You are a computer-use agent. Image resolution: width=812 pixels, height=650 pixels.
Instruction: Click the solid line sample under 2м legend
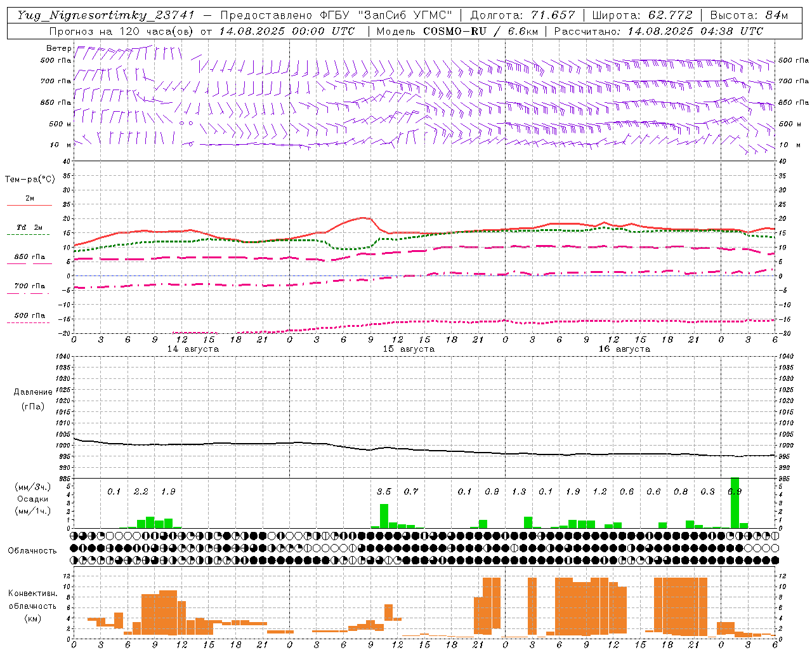pos(29,205)
